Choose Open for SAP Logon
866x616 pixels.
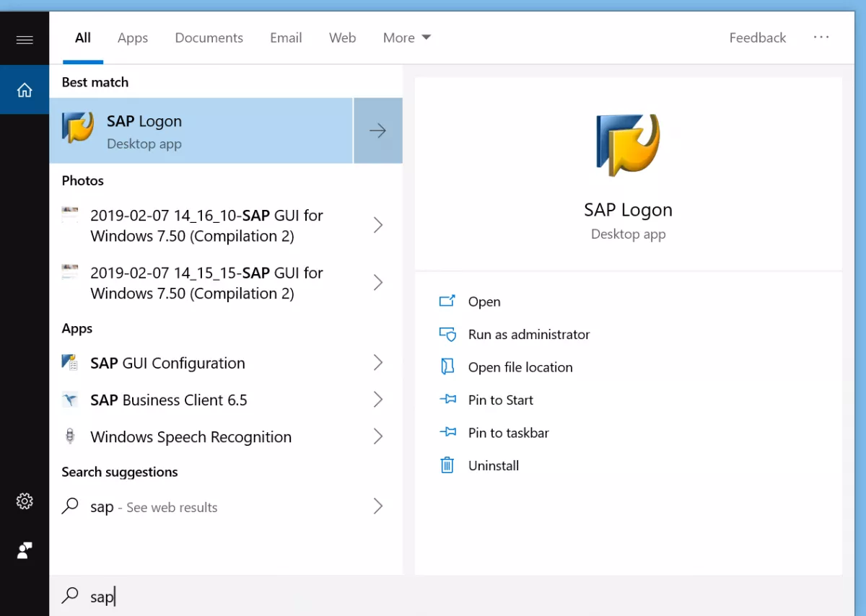(x=484, y=302)
